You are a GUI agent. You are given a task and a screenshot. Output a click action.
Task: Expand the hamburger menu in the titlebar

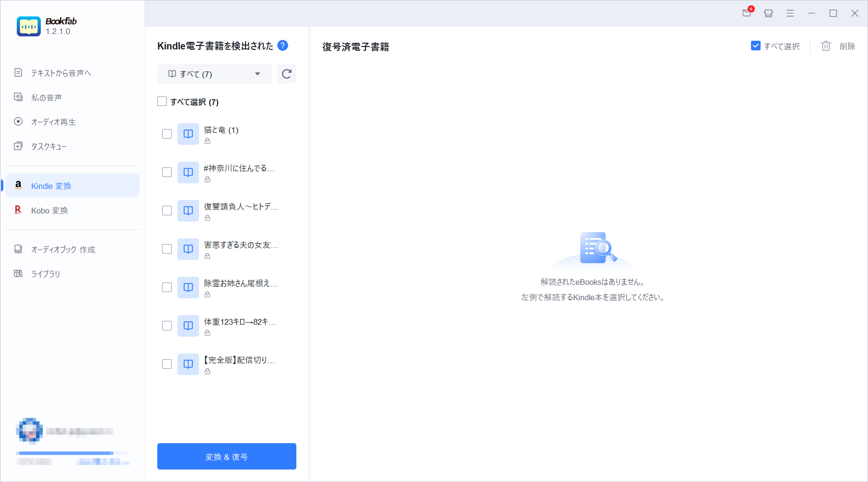(790, 13)
